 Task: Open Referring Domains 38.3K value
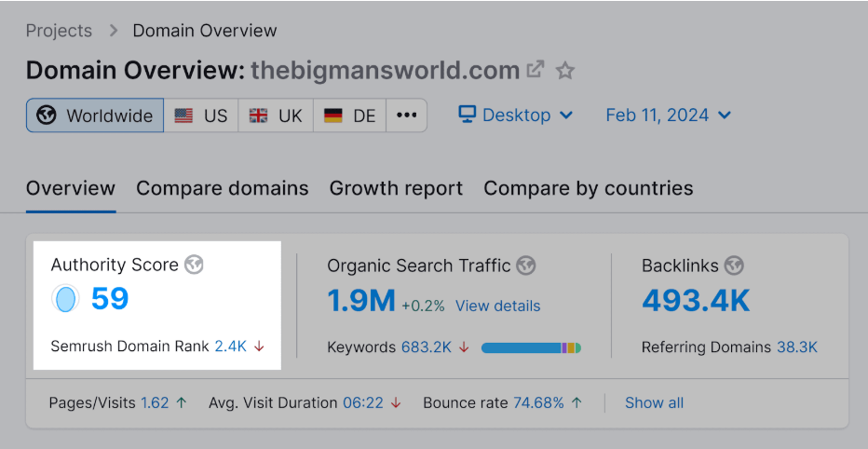(x=797, y=347)
